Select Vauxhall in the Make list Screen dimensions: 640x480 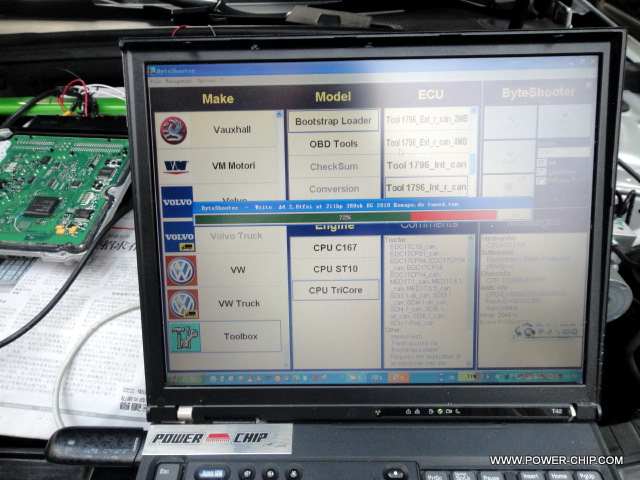coord(232,130)
